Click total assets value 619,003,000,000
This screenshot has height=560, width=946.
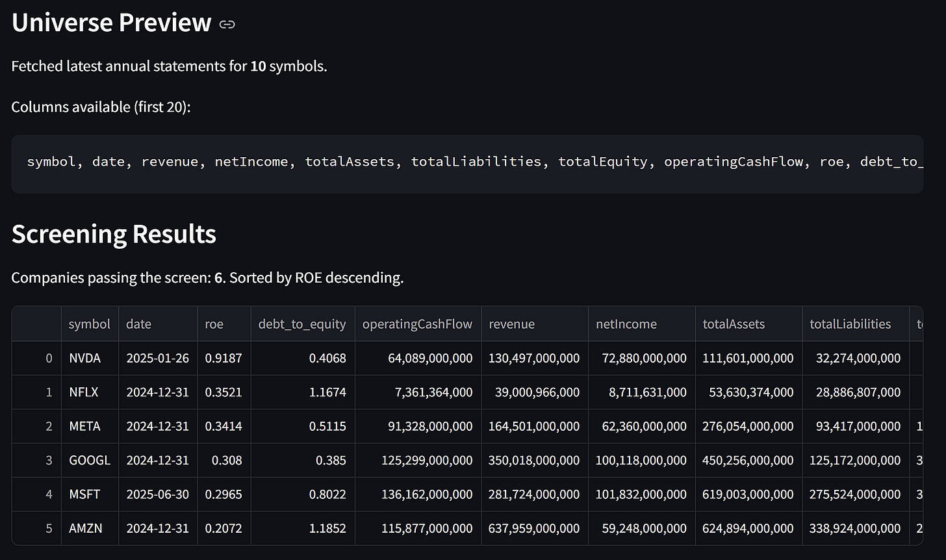point(748,494)
